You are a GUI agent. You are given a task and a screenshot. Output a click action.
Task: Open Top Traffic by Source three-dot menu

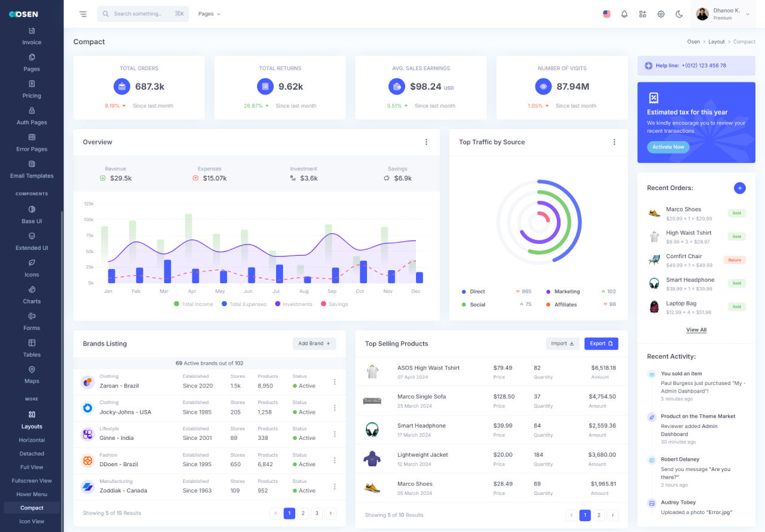[614, 142]
